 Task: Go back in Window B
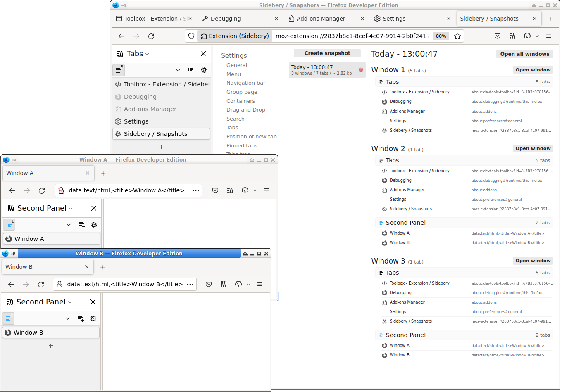[x=11, y=284]
